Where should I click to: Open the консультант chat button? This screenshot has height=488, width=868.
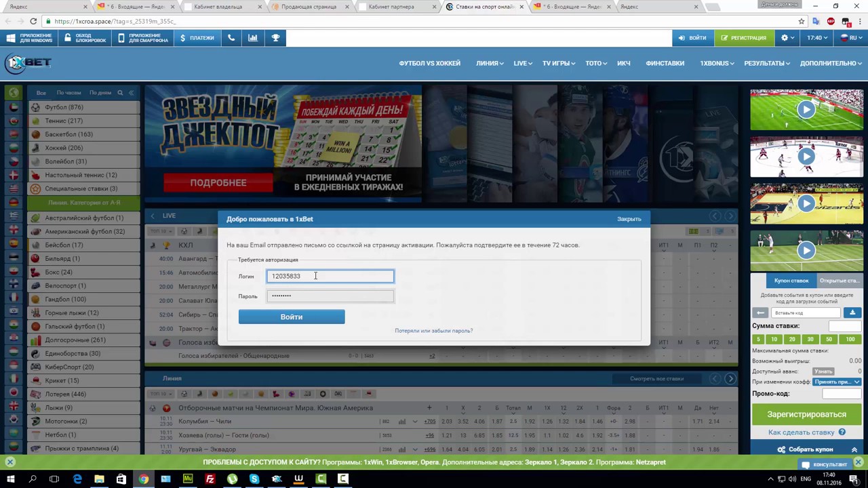[825, 464]
